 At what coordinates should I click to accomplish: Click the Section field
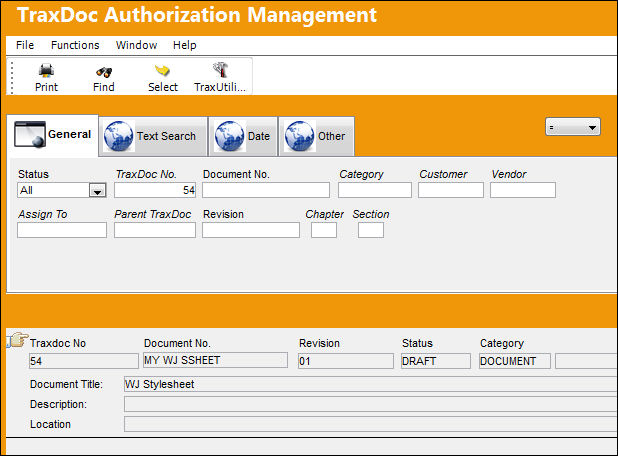pos(371,230)
